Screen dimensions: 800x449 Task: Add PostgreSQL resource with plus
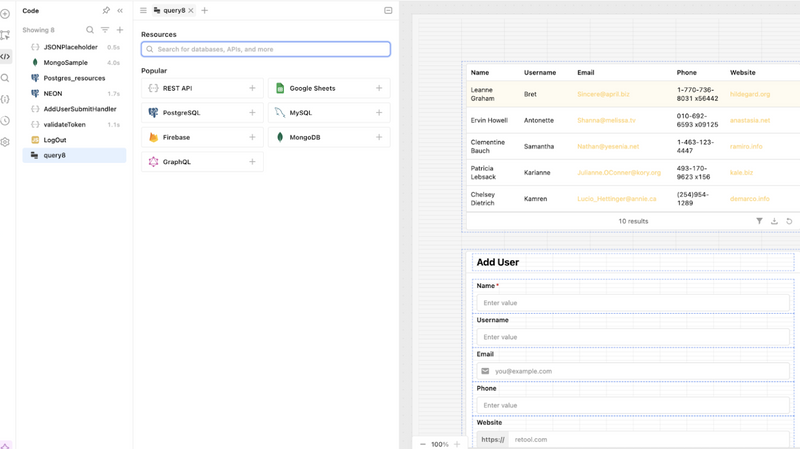coord(252,113)
